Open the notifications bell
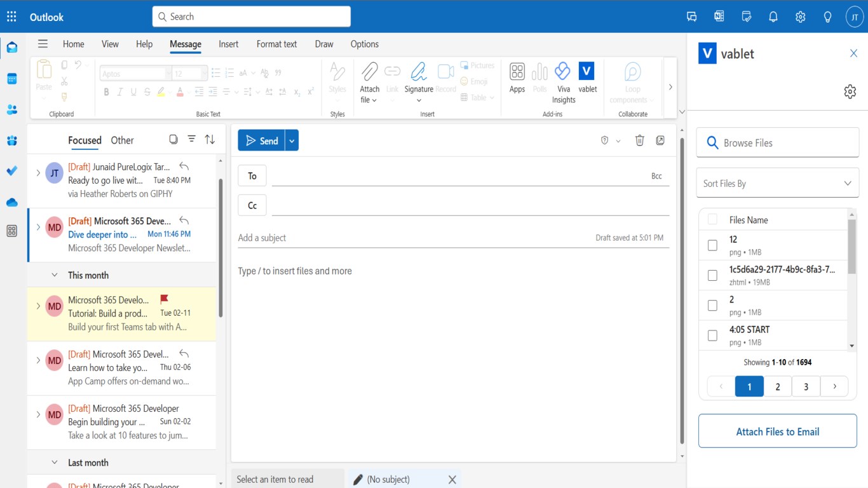Image resolution: width=868 pixels, height=488 pixels. 773,17
